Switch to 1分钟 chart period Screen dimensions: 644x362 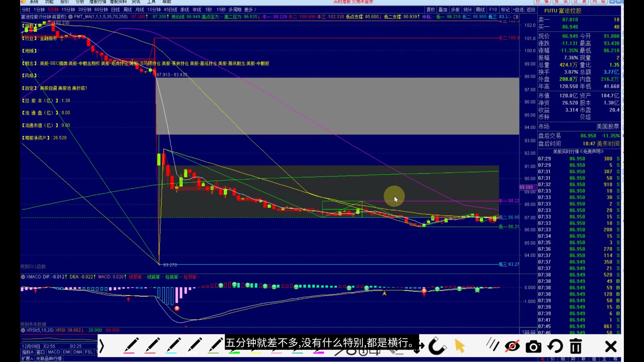(39, 10)
